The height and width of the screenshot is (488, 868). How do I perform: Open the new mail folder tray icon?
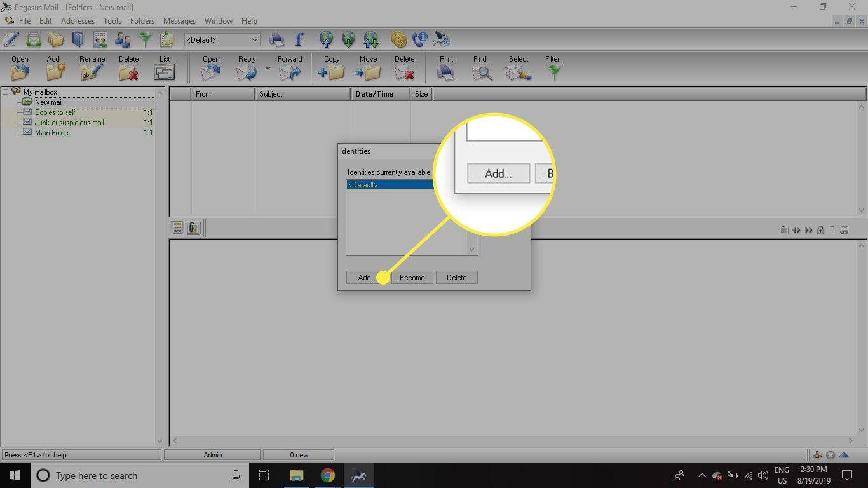34,39
